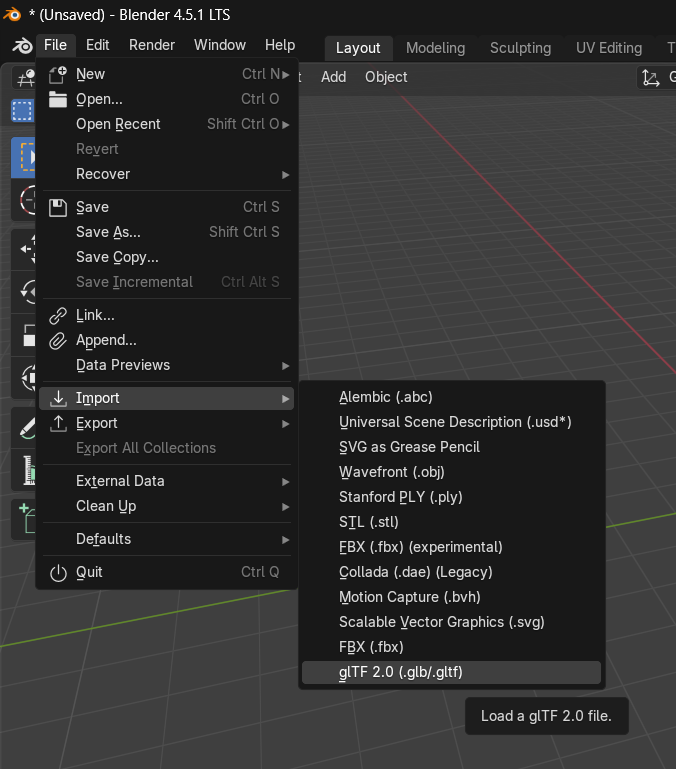
Task: Import Collada (.dae) (Legacy)
Action: [x=451, y=572]
